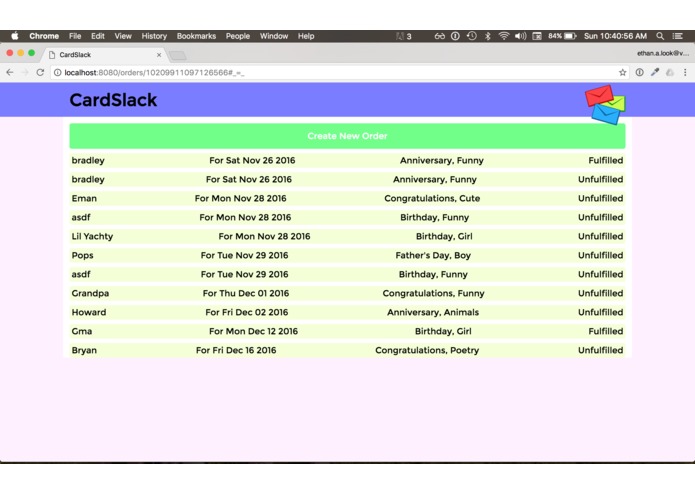Click the Create New Order button
This screenshot has height=494, width=695.
[x=348, y=136]
